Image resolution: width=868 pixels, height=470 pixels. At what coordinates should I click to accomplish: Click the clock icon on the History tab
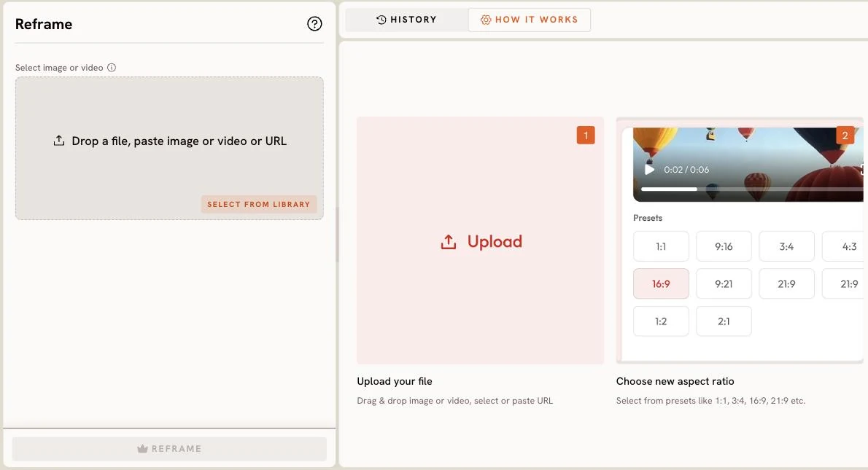click(x=381, y=20)
